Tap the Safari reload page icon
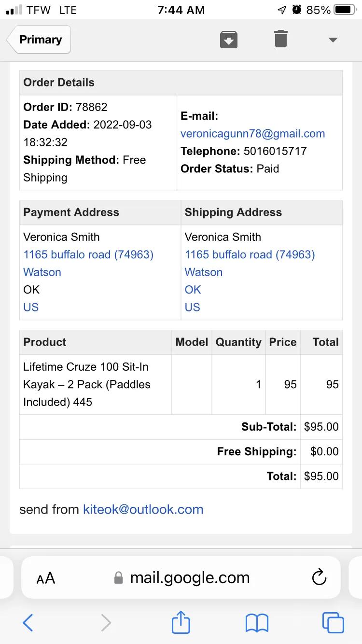The height and width of the screenshot is (644, 362). [x=319, y=577]
